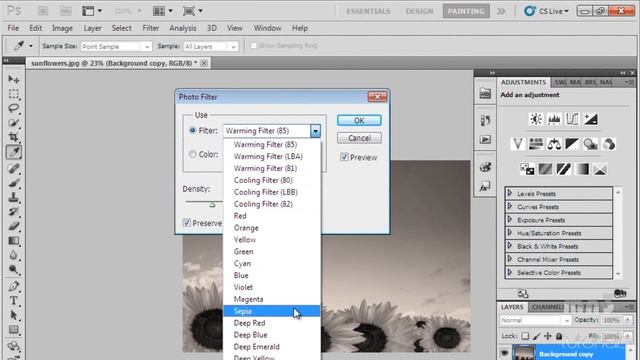Viewport: 640px width, 360px height.
Task: Select the Dodge tool
Action: [x=13, y=269]
